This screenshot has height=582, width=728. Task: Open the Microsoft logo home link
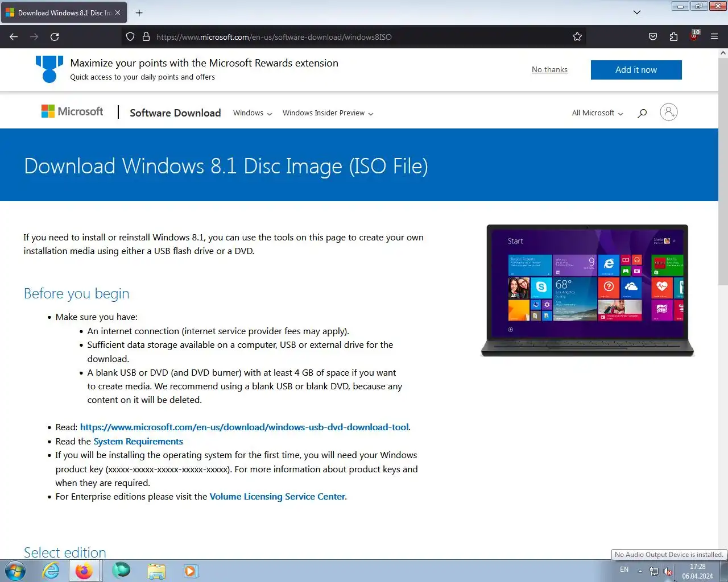(72, 111)
